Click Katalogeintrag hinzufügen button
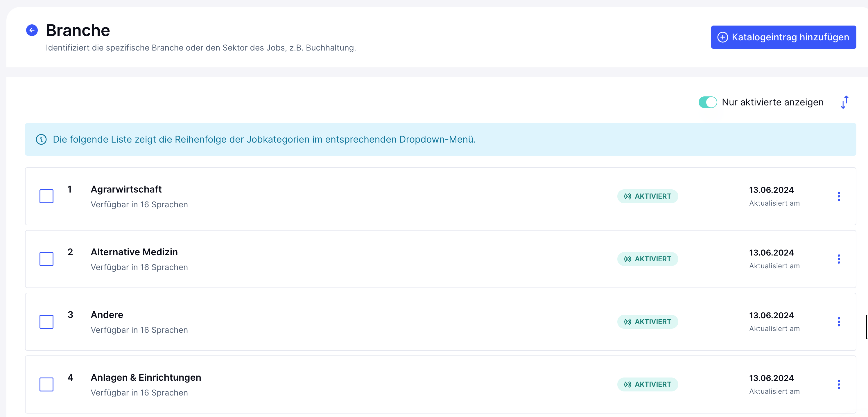 tap(783, 37)
